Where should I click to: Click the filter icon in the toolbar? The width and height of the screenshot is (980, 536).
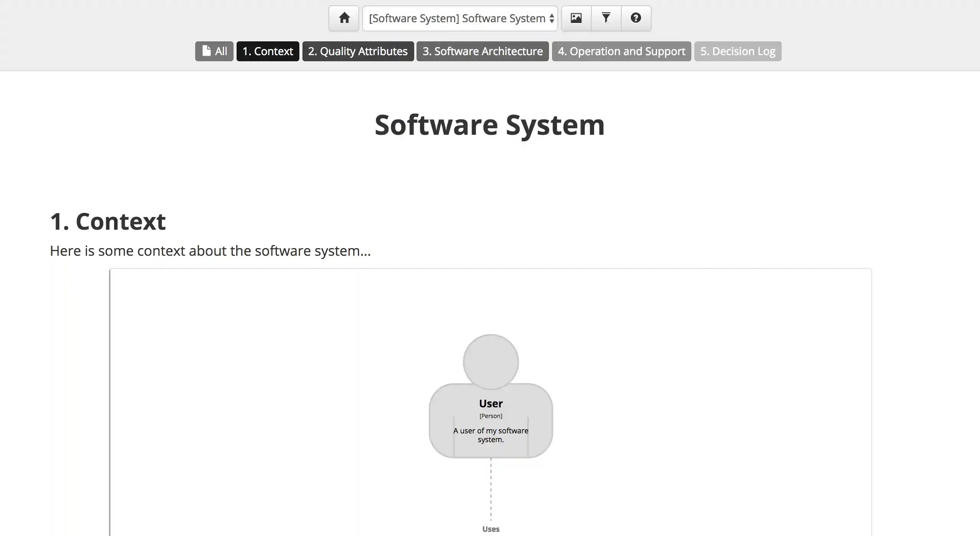pos(606,18)
